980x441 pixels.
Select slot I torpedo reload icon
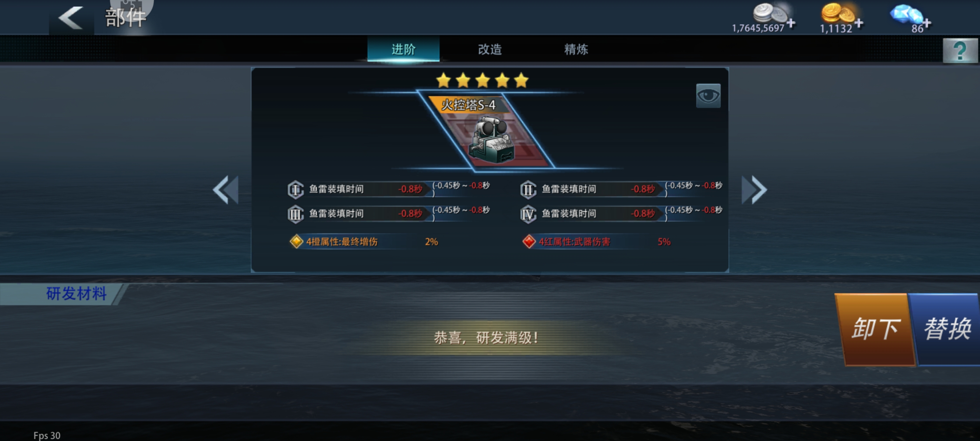296,189
